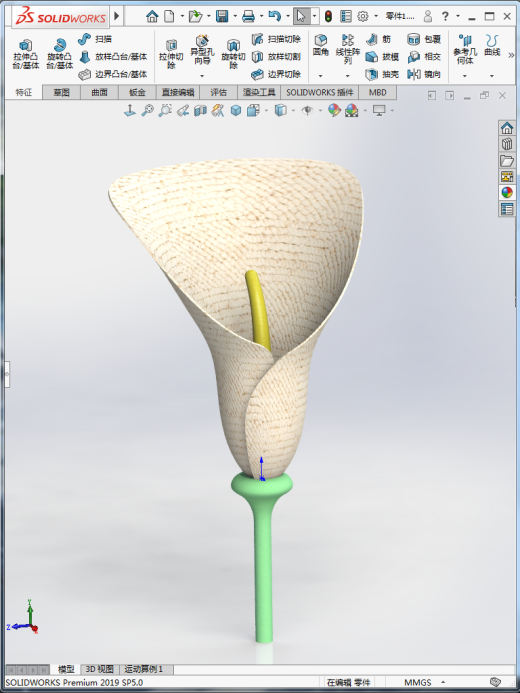Switch to the 运动算例 1 motion study
Viewport: 520px width, 693px height.
click(144, 669)
